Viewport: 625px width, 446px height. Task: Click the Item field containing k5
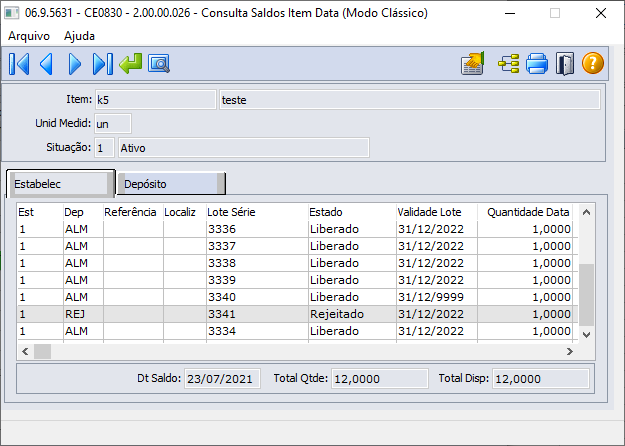(x=155, y=100)
